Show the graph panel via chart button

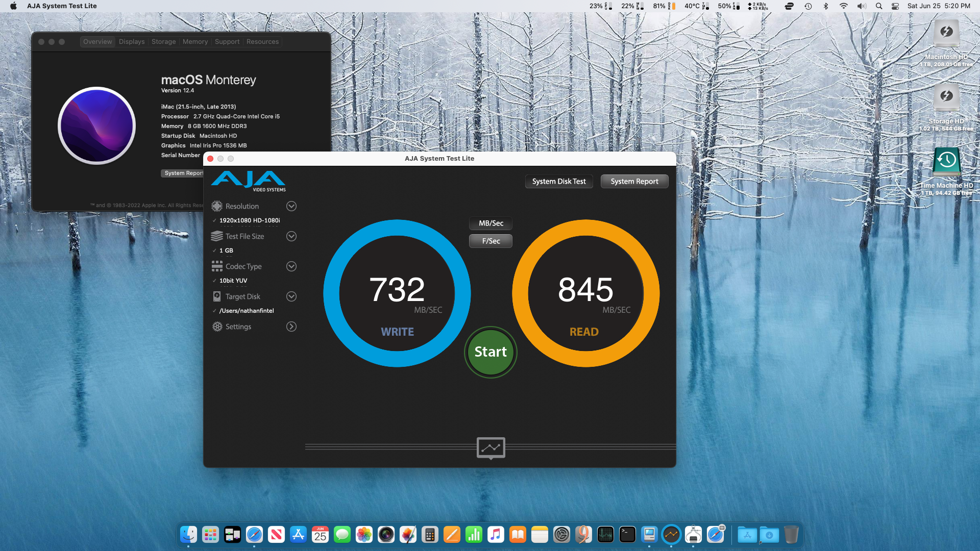coord(491,448)
